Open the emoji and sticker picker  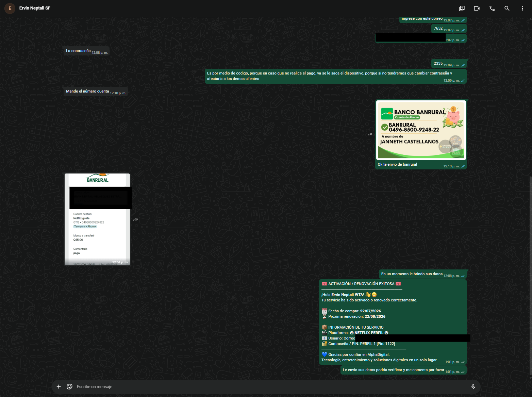click(x=69, y=386)
